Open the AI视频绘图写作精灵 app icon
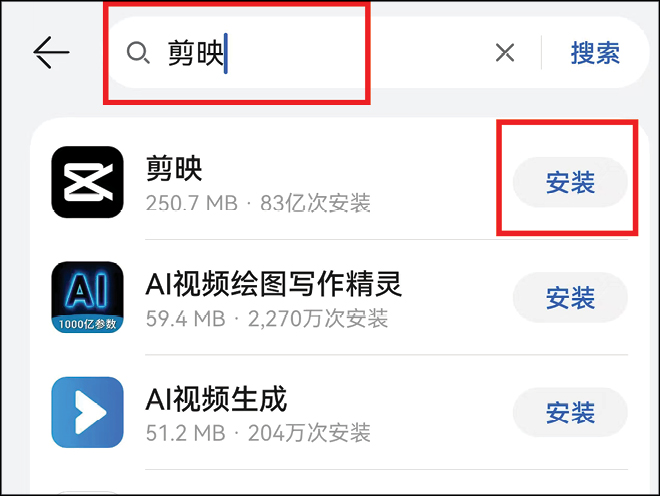 click(88, 297)
